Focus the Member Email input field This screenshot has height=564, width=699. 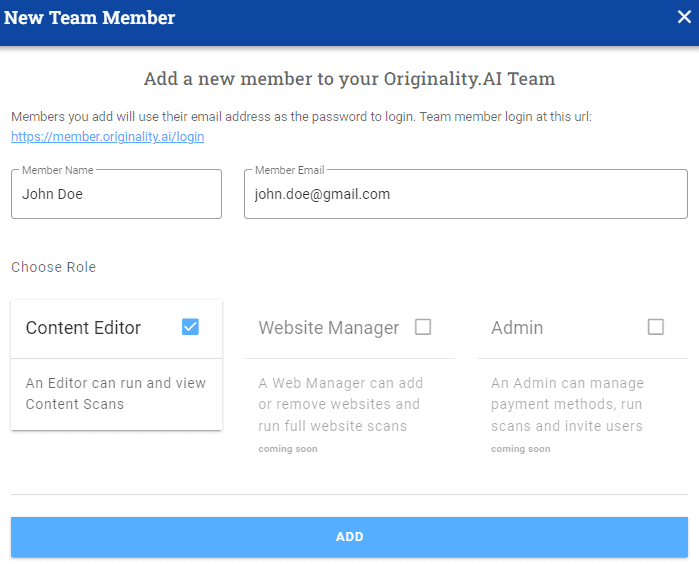click(466, 194)
